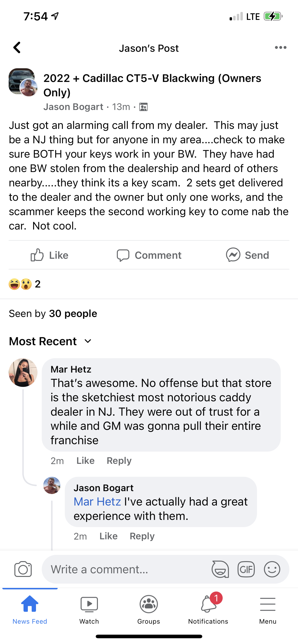Open the Mar Hetz mention link

tap(97, 502)
